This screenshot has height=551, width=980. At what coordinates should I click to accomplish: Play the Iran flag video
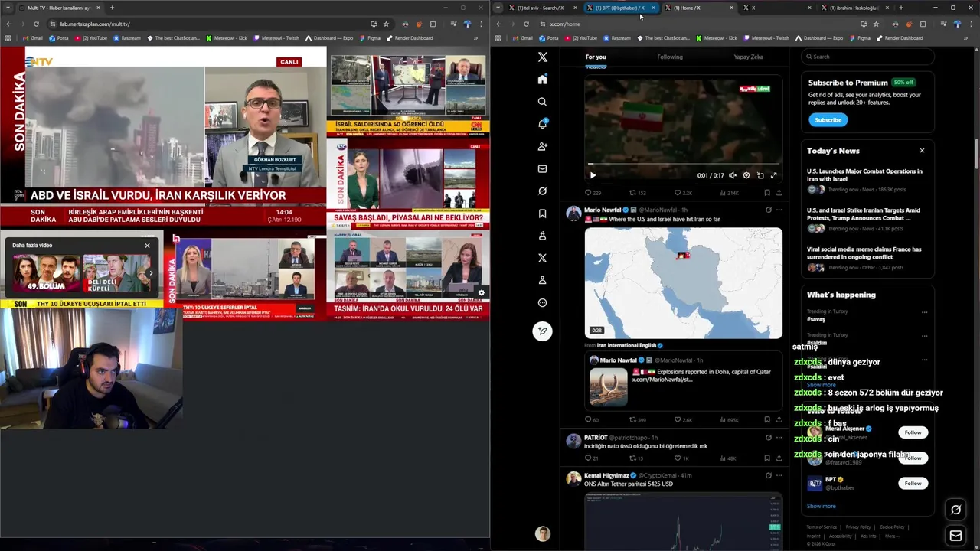(593, 175)
